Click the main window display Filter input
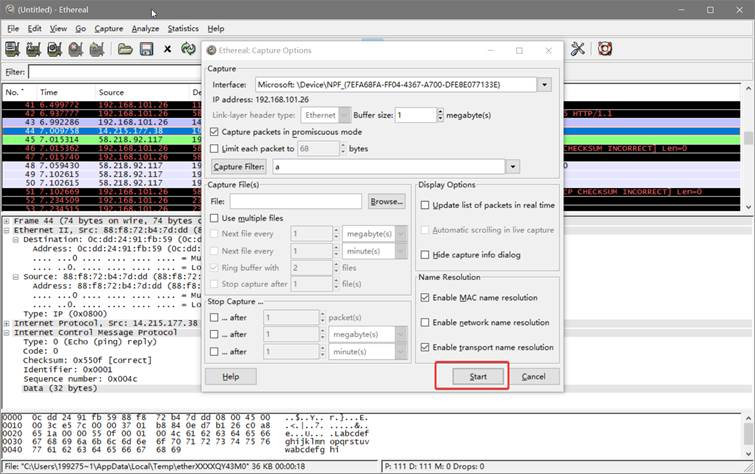Screen dimensions: 755x474 (115, 72)
